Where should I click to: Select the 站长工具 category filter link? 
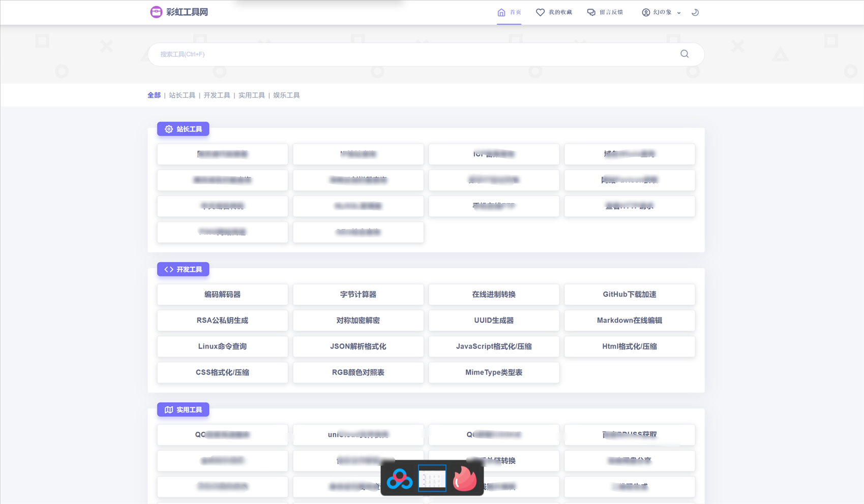[x=182, y=95]
